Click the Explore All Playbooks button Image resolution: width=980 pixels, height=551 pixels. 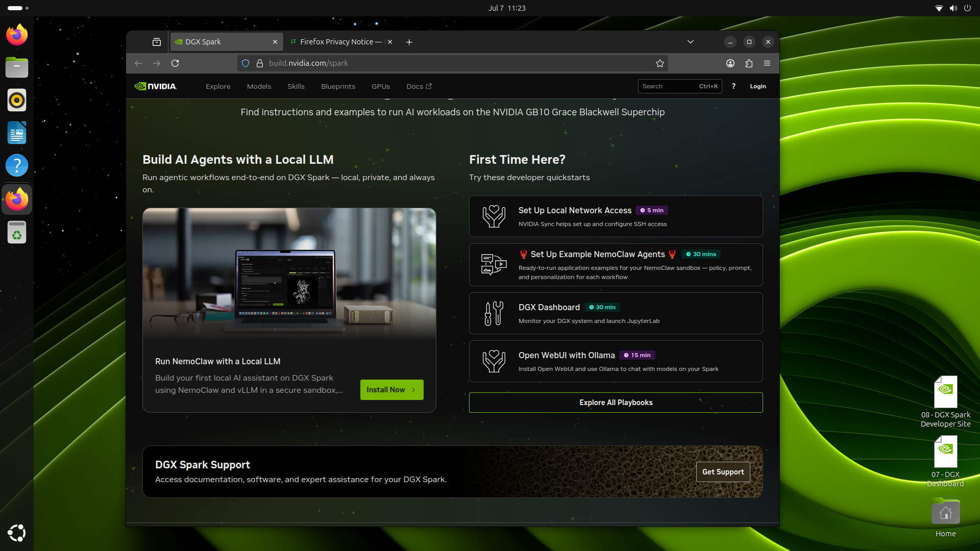616,403
